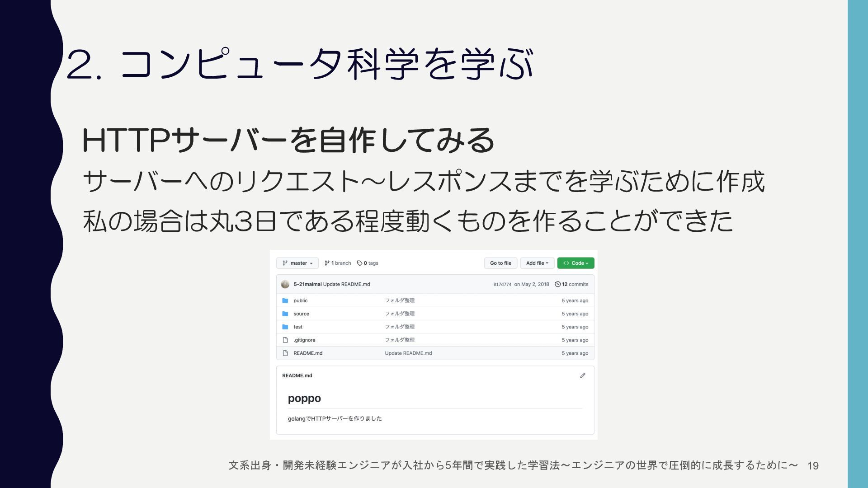
Task: Click the README.md file icon in list
Action: [285, 353]
